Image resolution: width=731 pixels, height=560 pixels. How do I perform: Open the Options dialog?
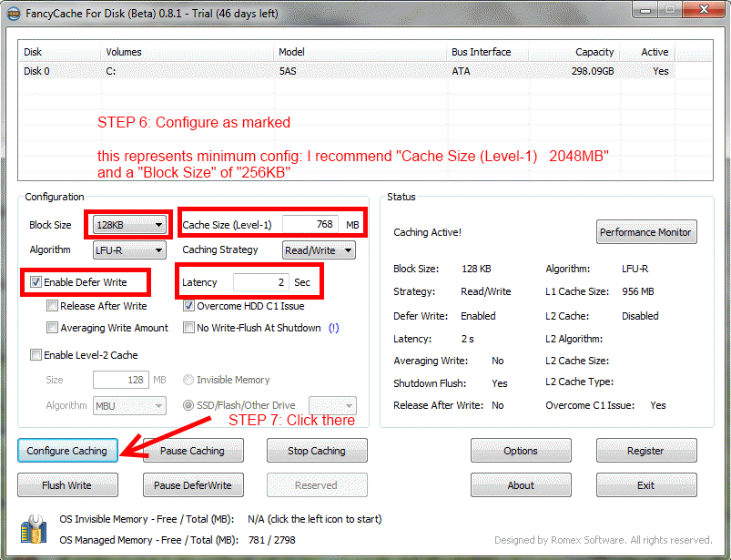[521, 451]
